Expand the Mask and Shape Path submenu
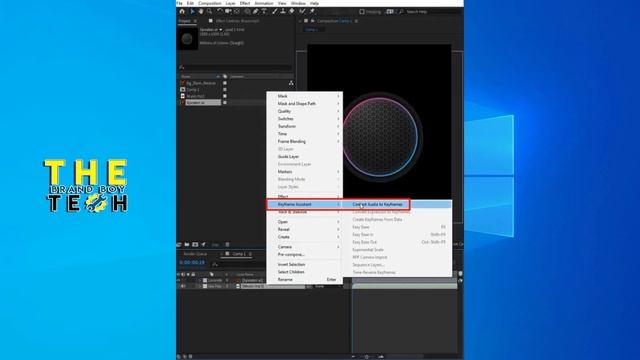 (304, 104)
